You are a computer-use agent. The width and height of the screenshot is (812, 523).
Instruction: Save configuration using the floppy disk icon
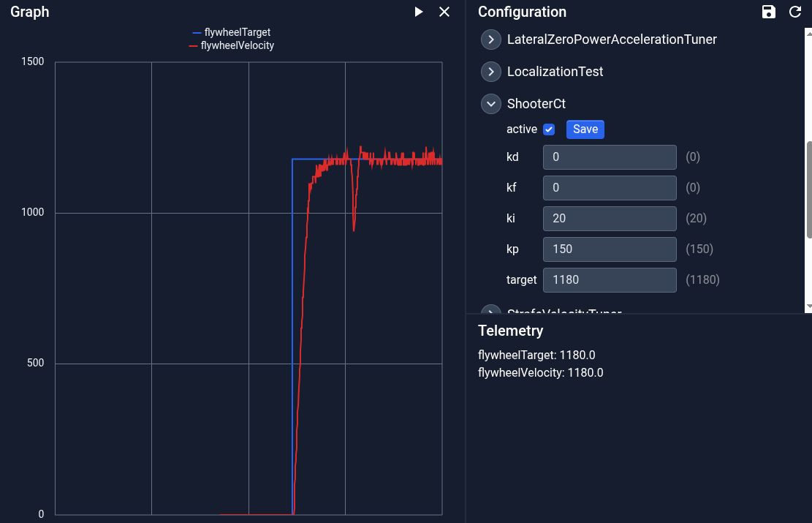[768, 12]
